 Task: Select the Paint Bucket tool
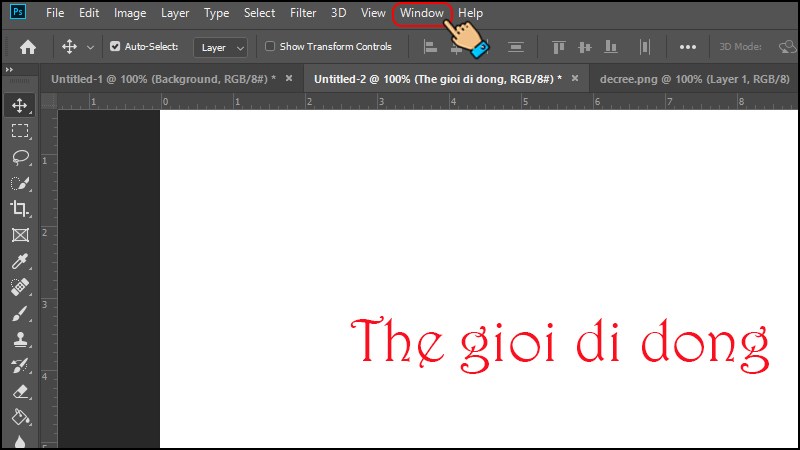[x=20, y=417]
